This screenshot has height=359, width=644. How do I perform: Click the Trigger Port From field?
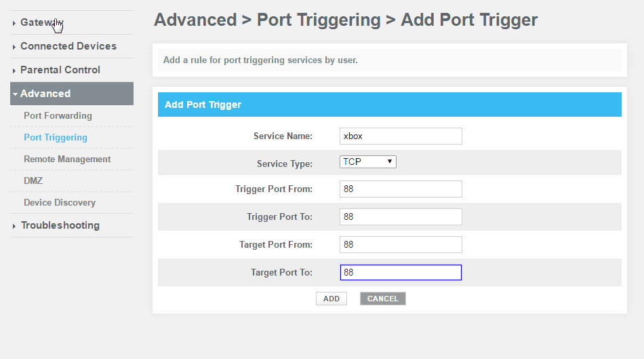point(401,189)
